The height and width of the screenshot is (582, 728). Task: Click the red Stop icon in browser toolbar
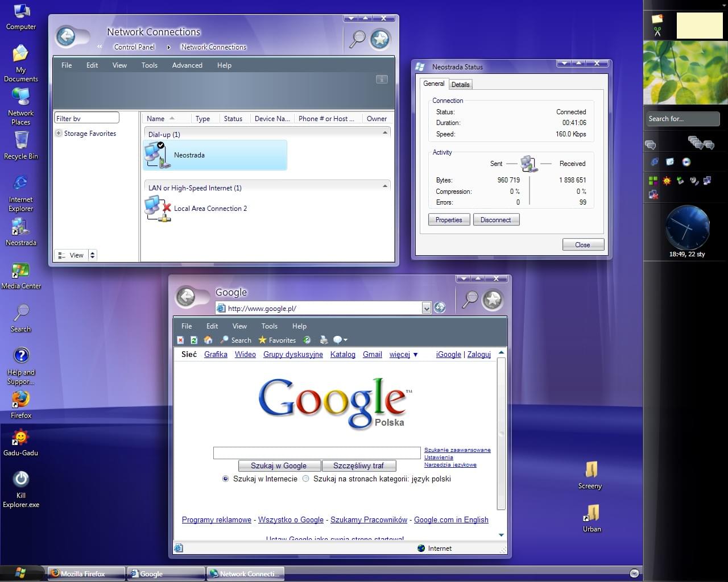(180, 340)
